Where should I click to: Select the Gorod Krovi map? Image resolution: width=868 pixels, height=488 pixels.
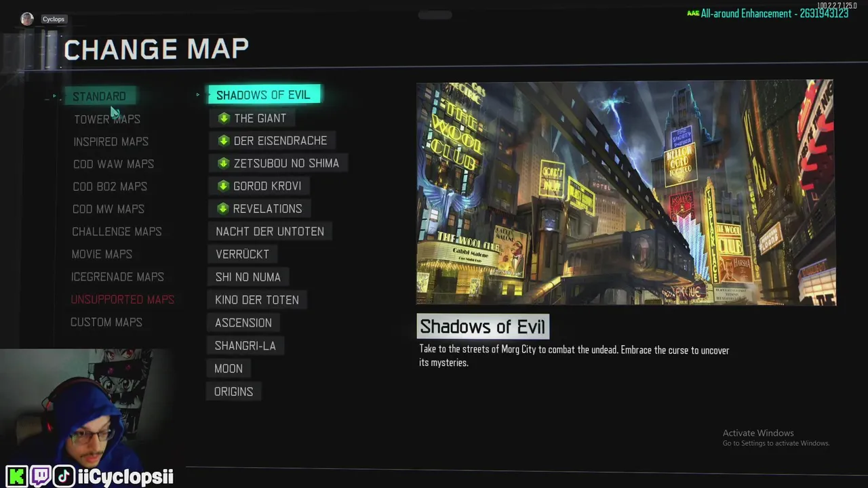tap(259, 186)
